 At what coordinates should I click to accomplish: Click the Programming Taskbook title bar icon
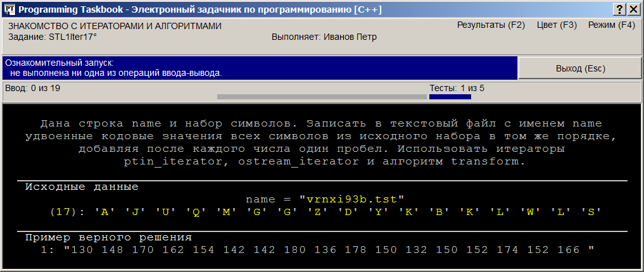point(9,9)
